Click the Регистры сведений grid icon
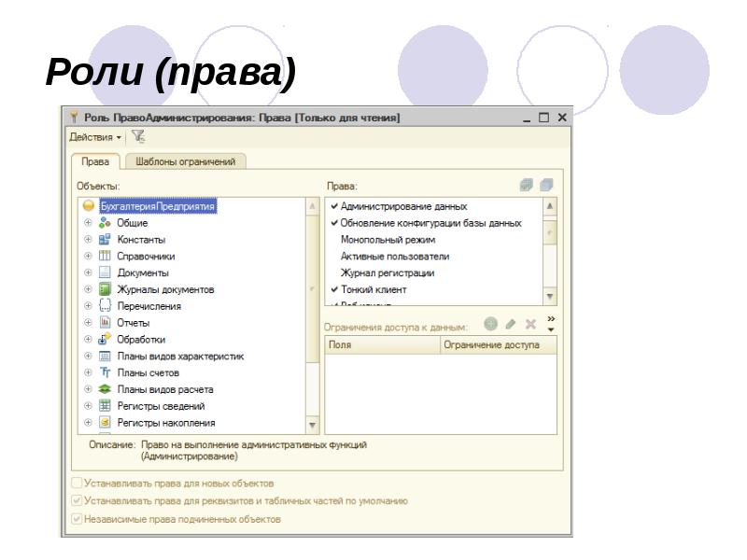747x560 pixels. point(105,406)
